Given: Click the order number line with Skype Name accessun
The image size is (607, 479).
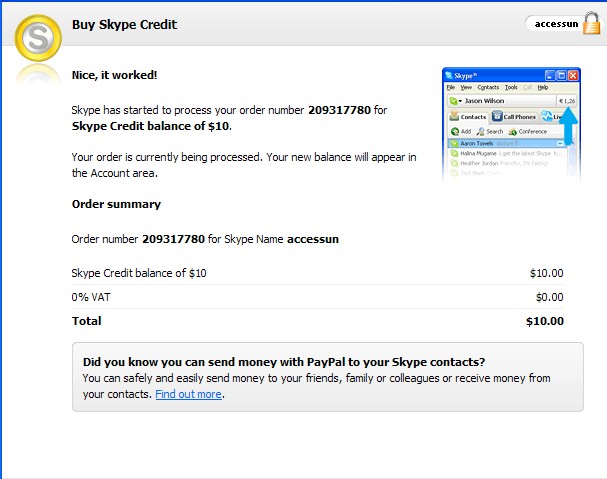Looking at the screenshot, I should pyautogui.click(x=205, y=239).
